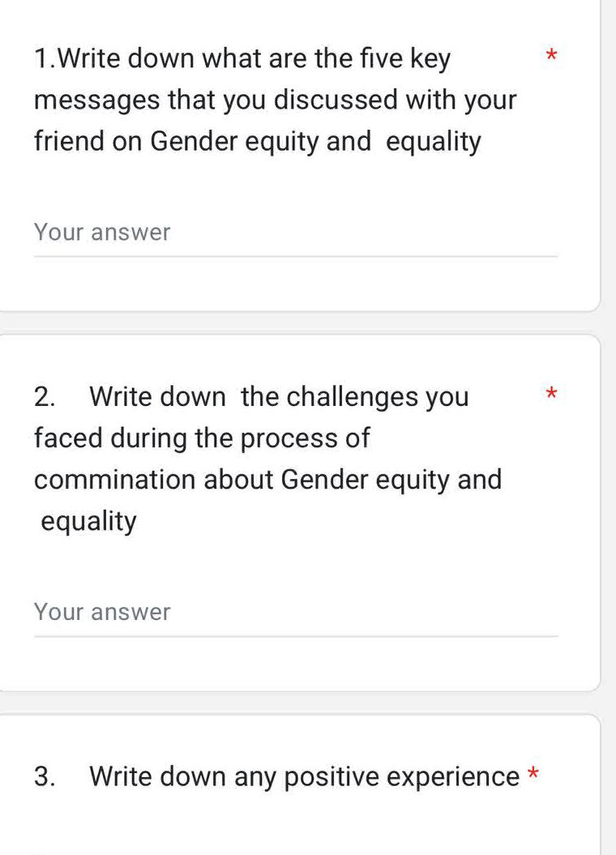Image resolution: width=616 pixels, height=855 pixels.
Task: Click gray gap between question 2 and 3 cards
Action: pyautogui.click(x=300, y=703)
